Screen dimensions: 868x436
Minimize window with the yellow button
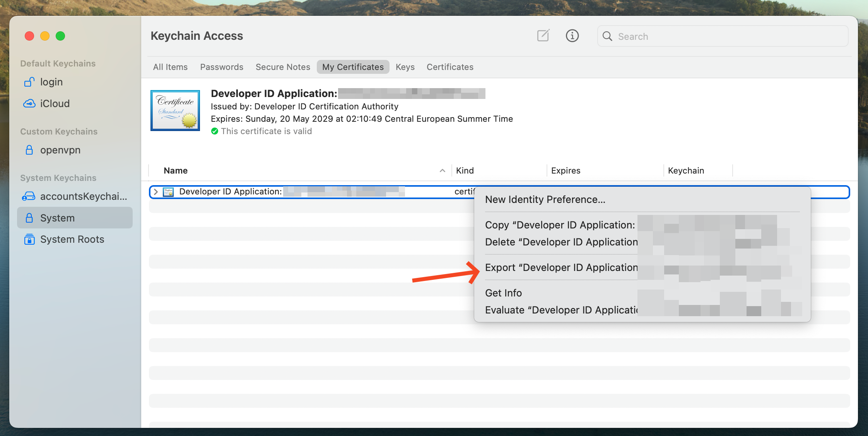click(x=45, y=36)
